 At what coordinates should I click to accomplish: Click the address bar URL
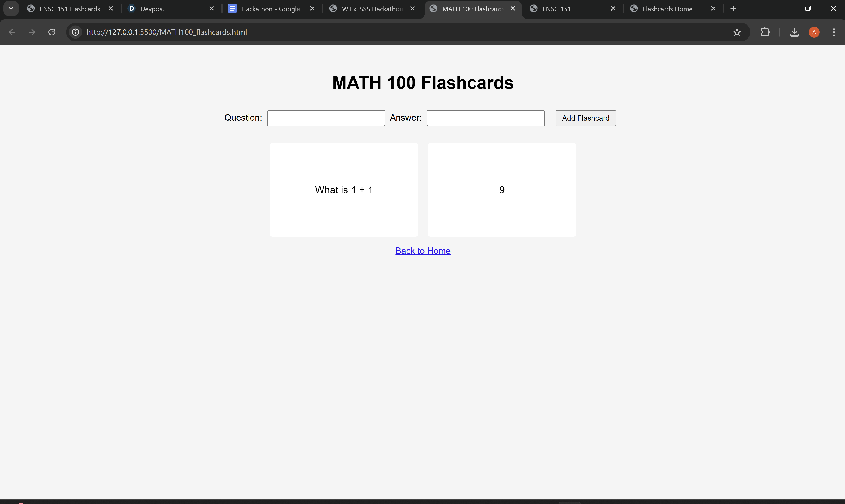tap(167, 32)
